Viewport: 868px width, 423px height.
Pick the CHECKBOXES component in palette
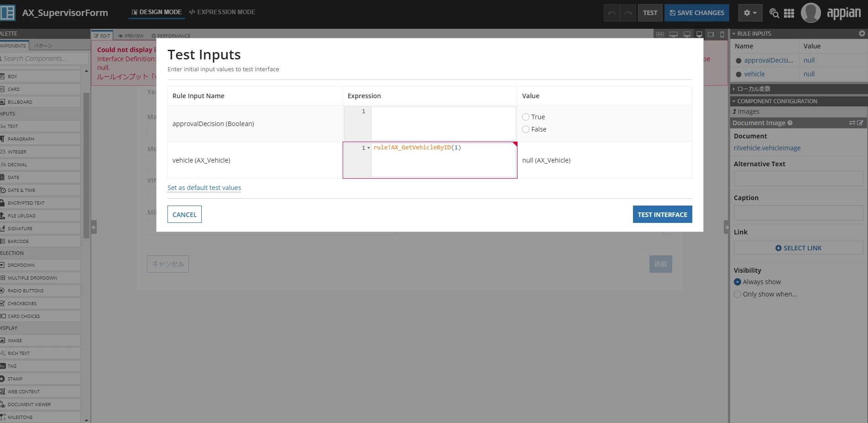click(40, 303)
